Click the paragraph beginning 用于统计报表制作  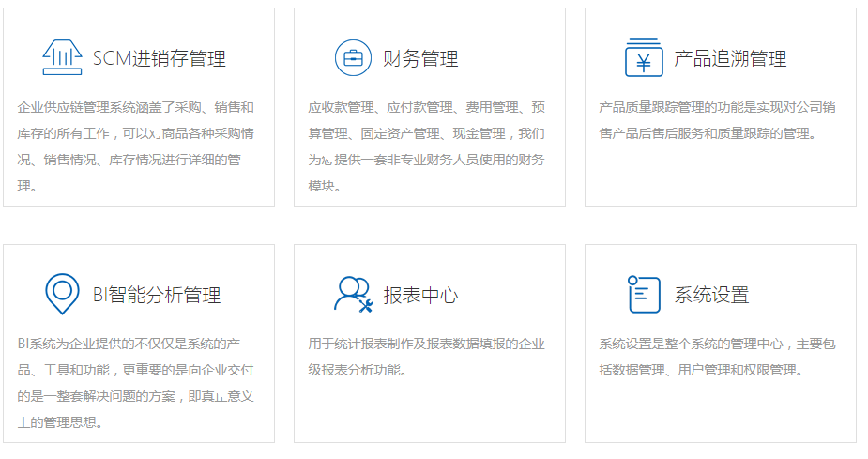426,356
